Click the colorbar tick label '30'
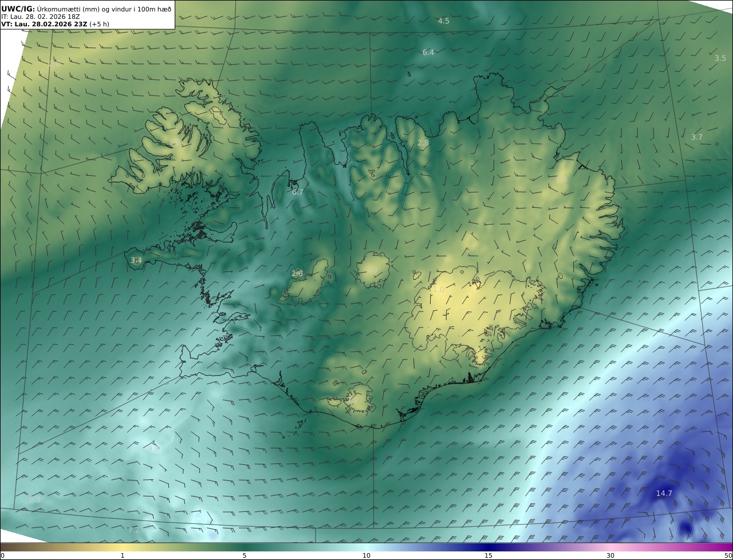Image resolution: width=733 pixels, height=560 pixels. click(x=610, y=555)
